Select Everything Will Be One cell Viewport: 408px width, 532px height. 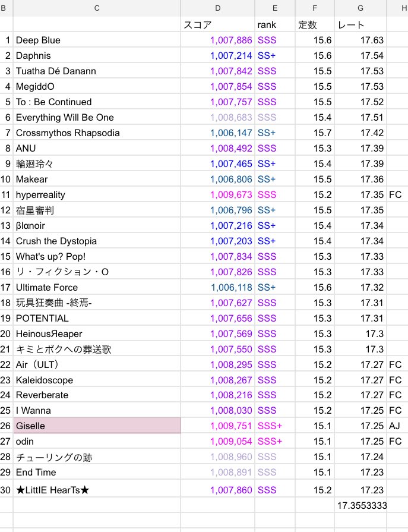[x=97, y=117]
